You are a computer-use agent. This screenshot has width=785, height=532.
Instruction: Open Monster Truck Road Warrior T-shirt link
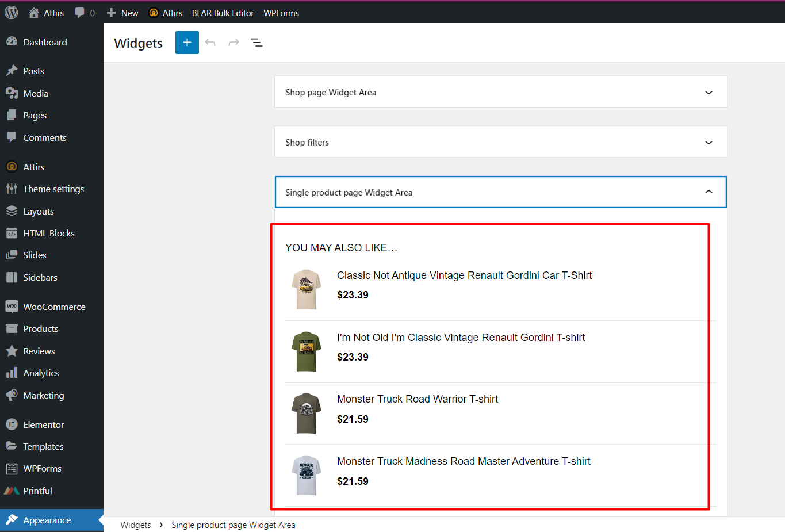[418, 399]
